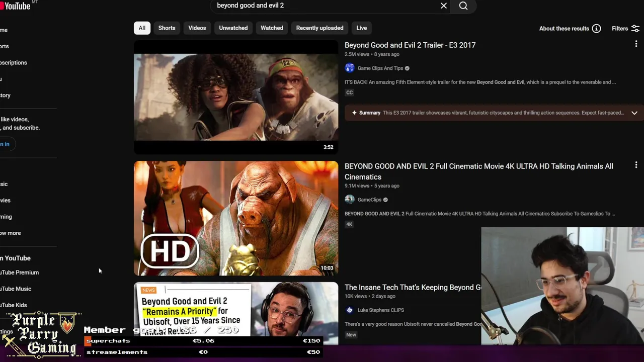Open the Full Cinematic Movie HD thumbnail

(x=236, y=218)
